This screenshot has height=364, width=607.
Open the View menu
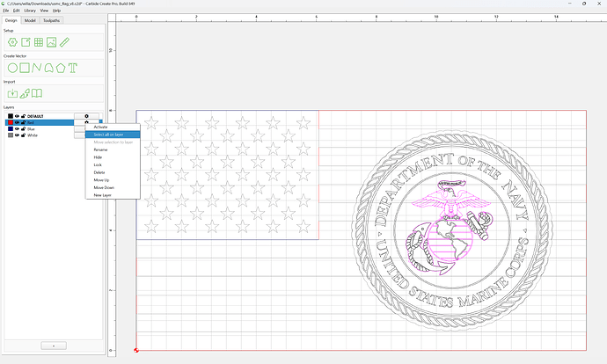[x=44, y=11]
